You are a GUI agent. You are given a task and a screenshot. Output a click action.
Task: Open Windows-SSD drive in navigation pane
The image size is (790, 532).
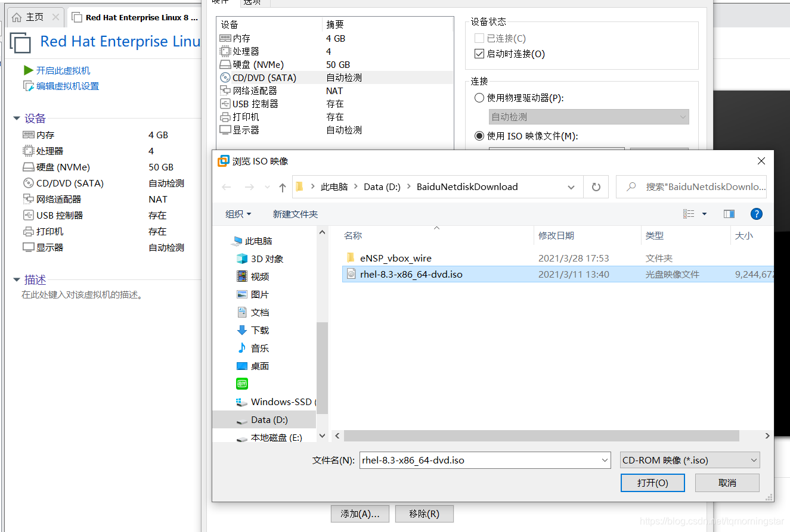pyautogui.click(x=276, y=402)
